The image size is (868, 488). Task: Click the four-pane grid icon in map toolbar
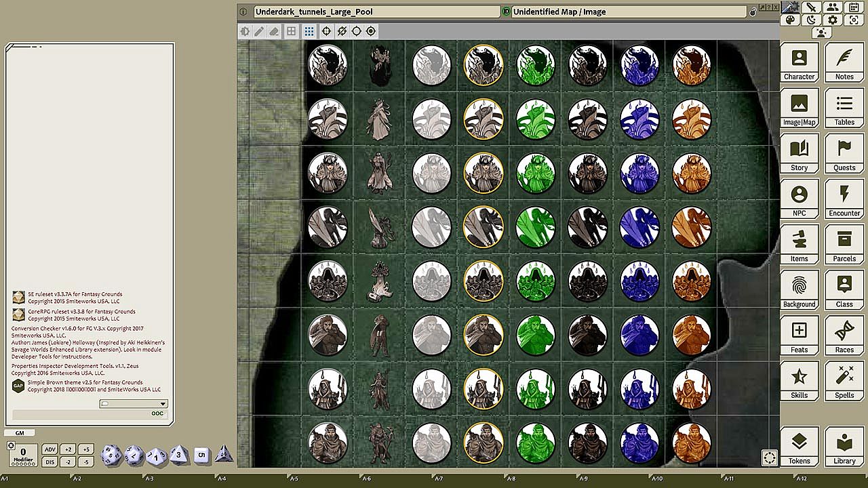tap(292, 31)
